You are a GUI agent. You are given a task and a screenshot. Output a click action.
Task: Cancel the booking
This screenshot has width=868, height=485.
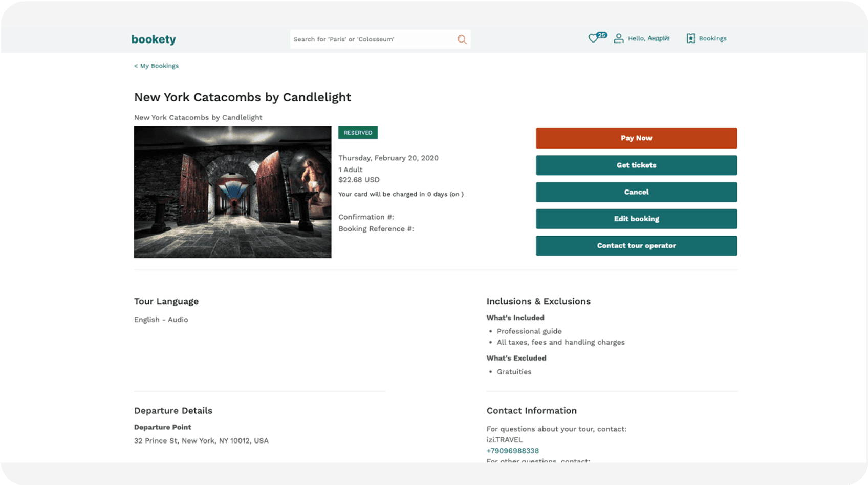tap(636, 192)
